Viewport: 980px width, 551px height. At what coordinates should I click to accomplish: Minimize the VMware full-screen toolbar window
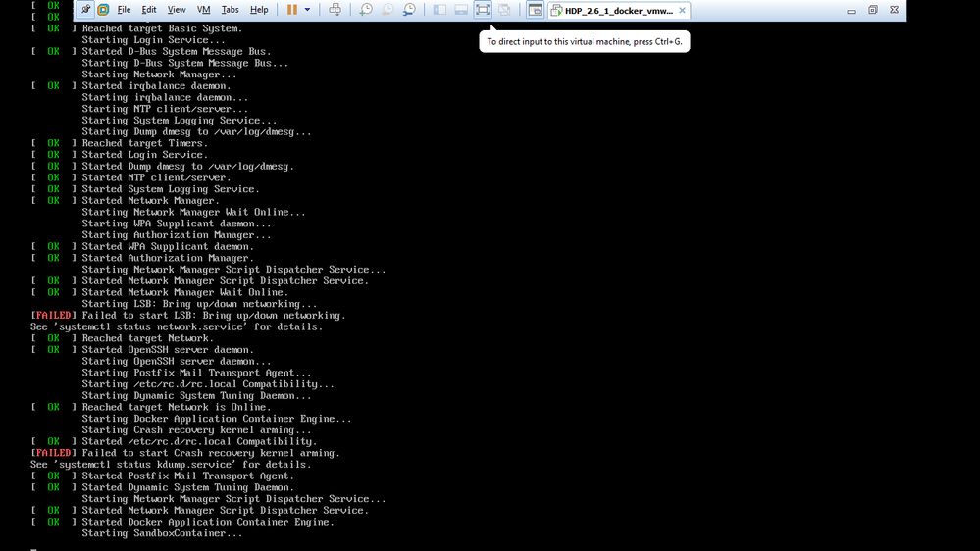pos(851,11)
